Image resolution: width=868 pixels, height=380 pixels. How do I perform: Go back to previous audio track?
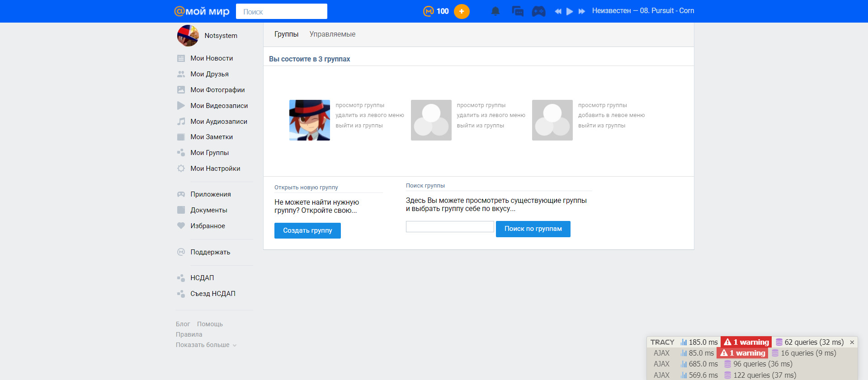pos(558,11)
